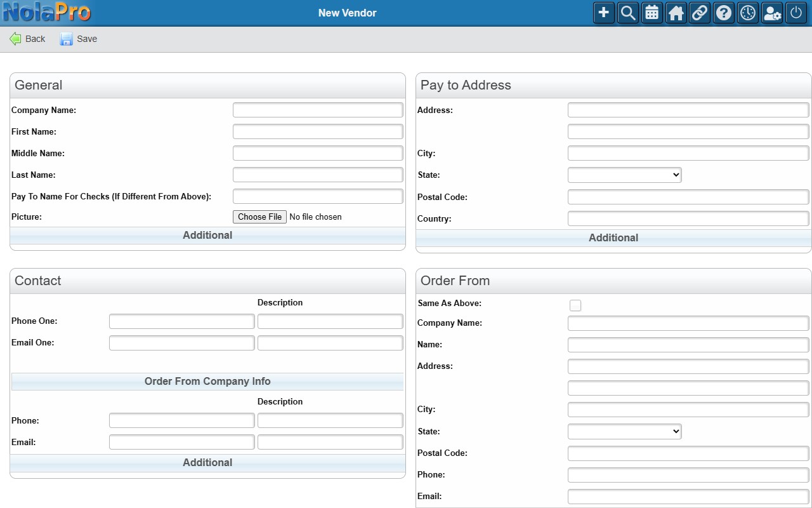Click Order From Company Info Email field
This screenshot has width=812, height=508.
click(x=181, y=442)
